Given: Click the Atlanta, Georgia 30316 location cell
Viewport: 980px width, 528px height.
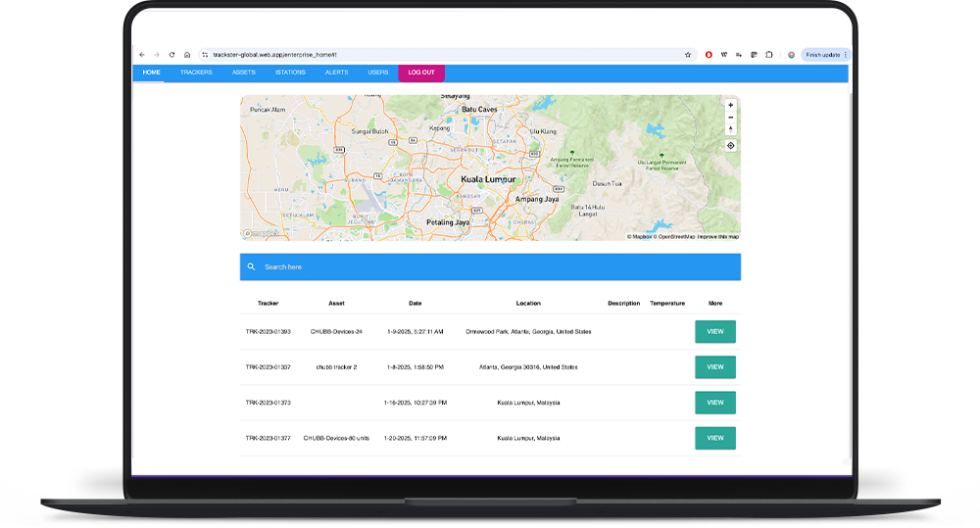Looking at the screenshot, I should (x=528, y=367).
